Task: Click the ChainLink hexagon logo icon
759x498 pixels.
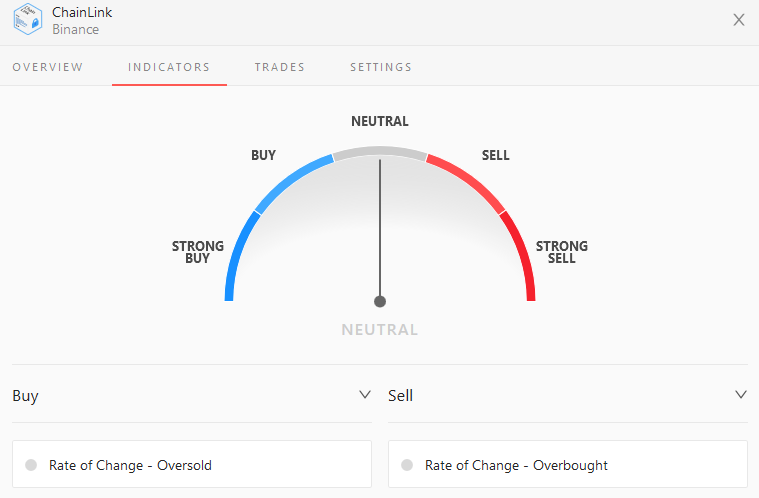Action: 28,19
